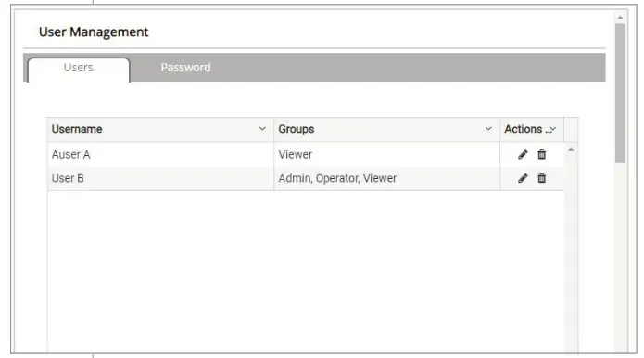Open the Actions column dropdown arrow
This screenshot has height=358, width=644.
point(553,129)
